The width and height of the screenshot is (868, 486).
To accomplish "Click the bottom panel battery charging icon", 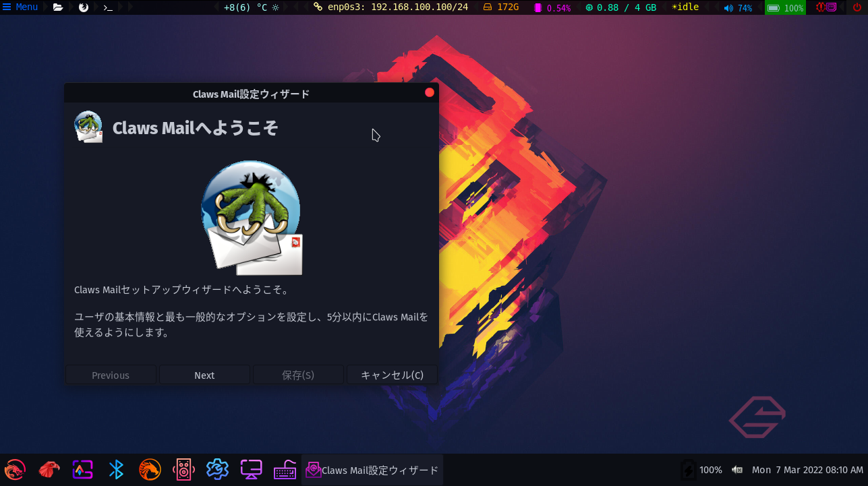I will point(688,470).
